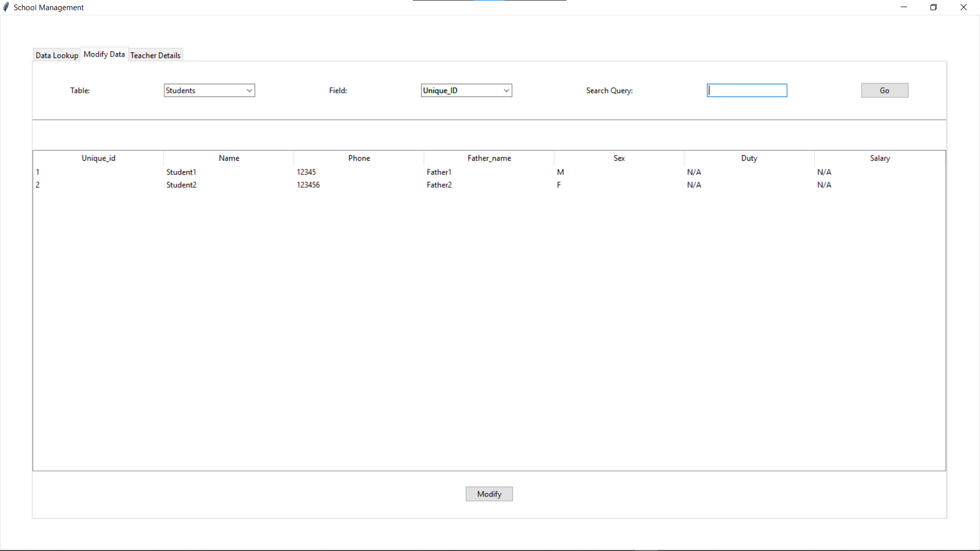The height and width of the screenshot is (551, 980).
Task: Switch to the Data Lookup tab
Action: click(x=57, y=55)
